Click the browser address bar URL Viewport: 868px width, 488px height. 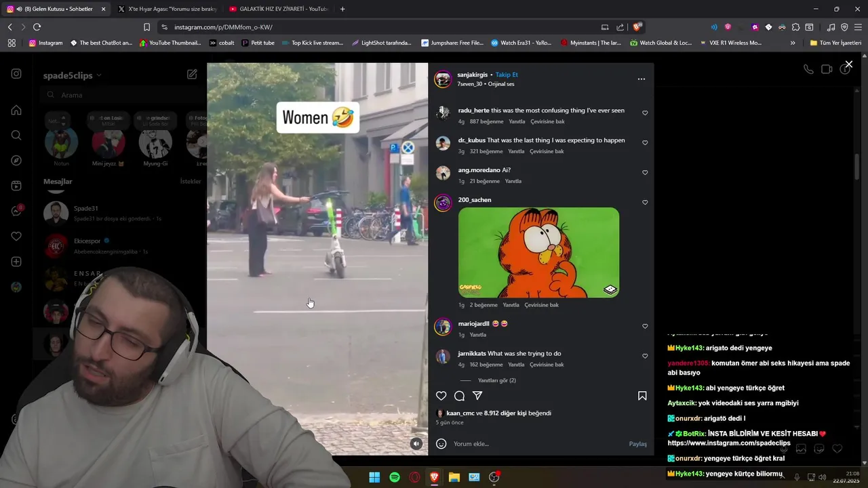pos(223,27)
